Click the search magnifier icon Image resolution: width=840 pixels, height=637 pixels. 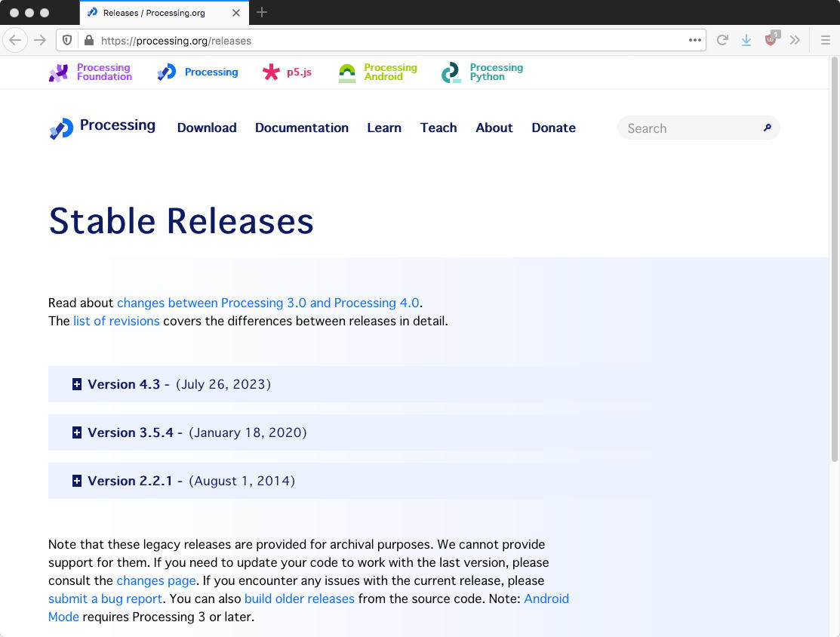(767, 128)
